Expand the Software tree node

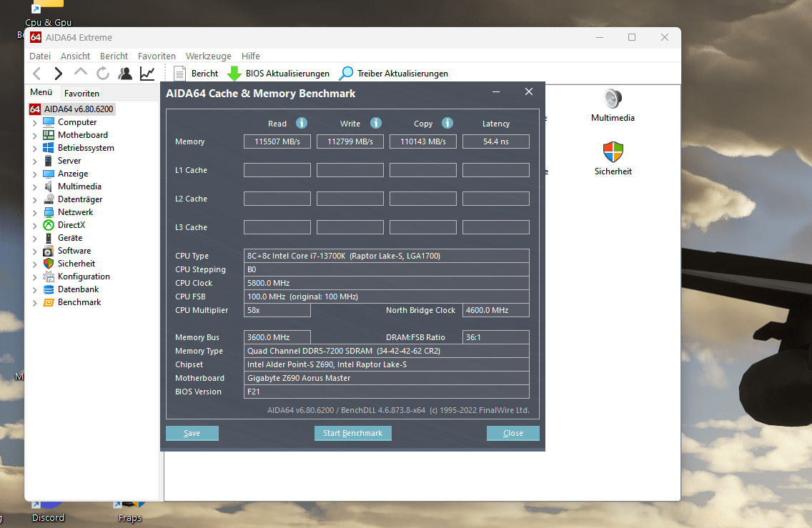coord(35,251)
